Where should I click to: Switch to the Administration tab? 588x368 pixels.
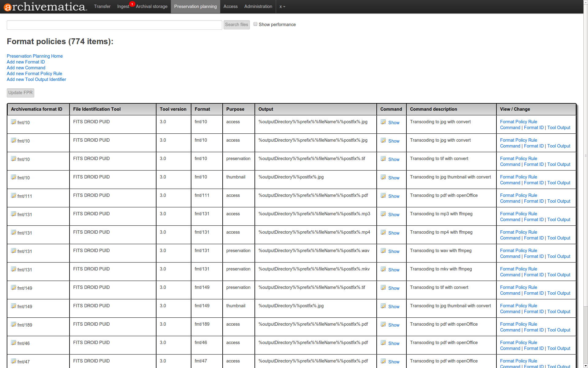click(x=258, y=6)
